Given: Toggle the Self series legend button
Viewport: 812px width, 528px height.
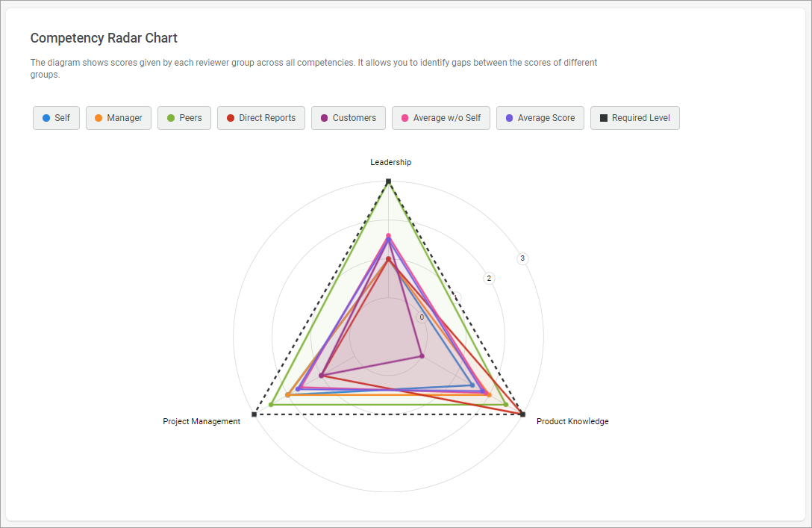Looking at the screenshot, I should pyautogui.click(x=57, y=118).
